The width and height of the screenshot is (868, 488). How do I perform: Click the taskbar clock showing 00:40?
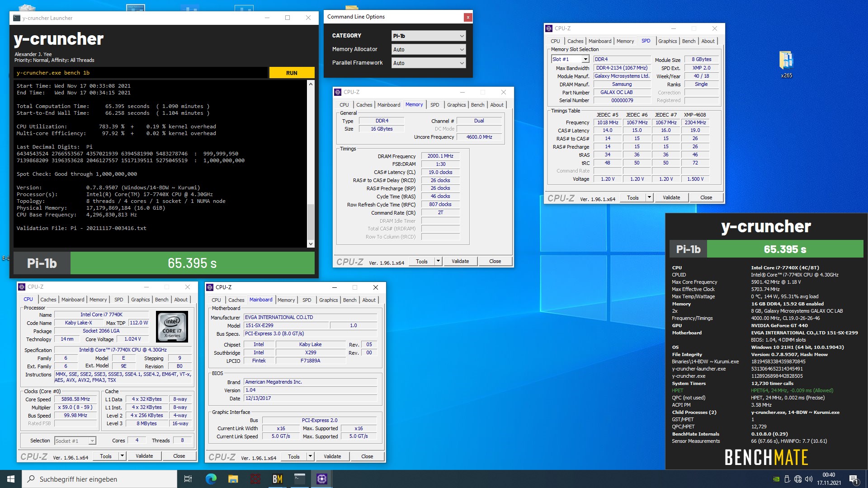click(x=829, y=479)
